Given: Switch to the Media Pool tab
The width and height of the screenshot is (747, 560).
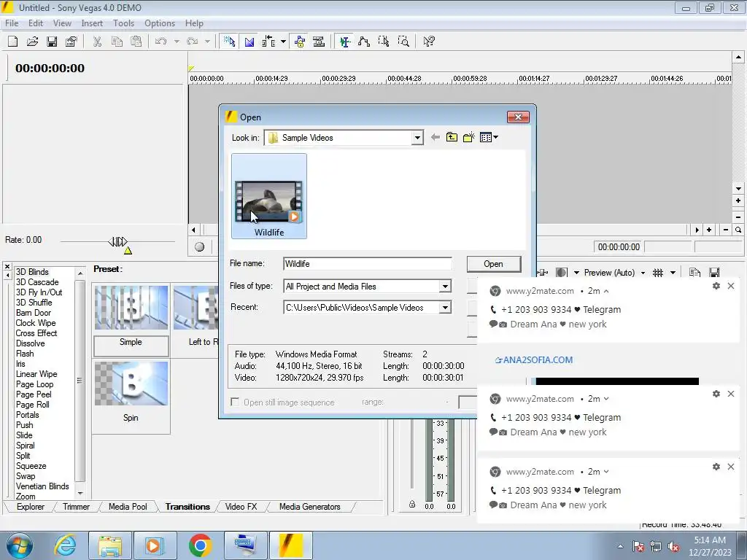Looking at the screenshot, I should (128, 507).
